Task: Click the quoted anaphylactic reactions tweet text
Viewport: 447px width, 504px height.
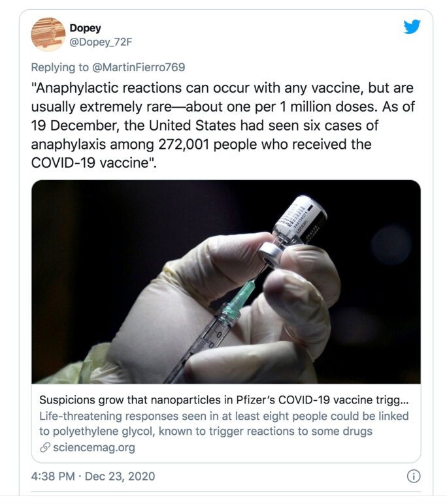Action: (x=222, y=125)
